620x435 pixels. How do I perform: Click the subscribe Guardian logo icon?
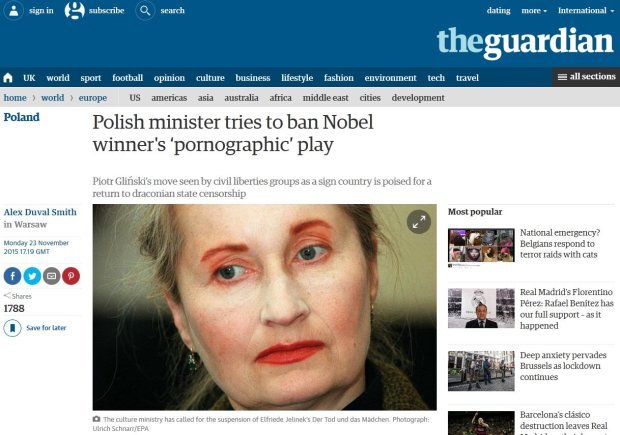coord(75,10)
